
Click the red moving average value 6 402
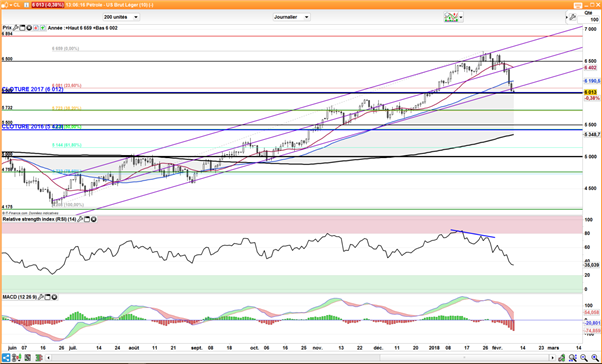click(590, 68)
